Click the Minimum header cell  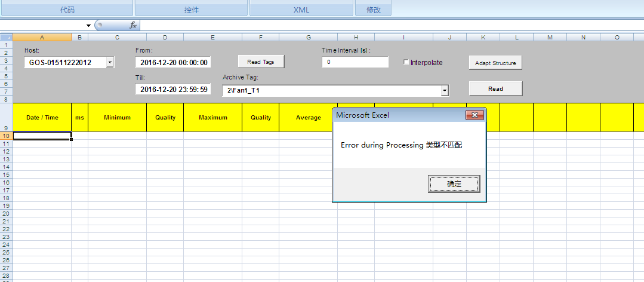point(118,117)
